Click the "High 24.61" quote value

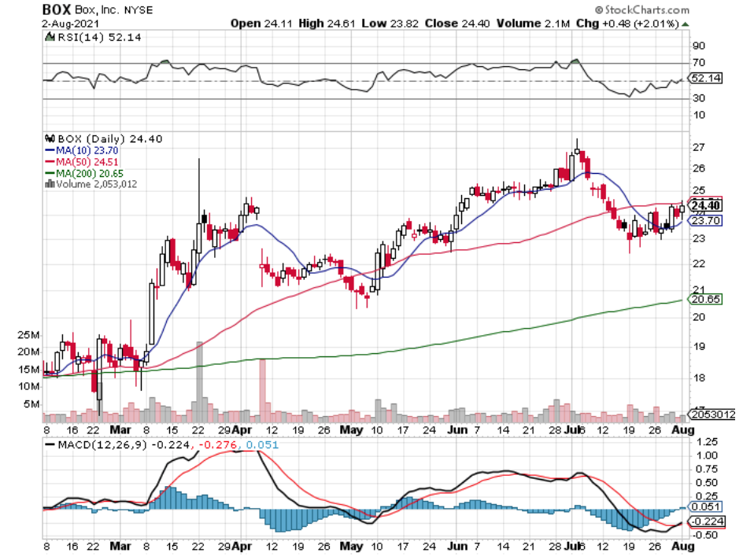tap(327, 24)
